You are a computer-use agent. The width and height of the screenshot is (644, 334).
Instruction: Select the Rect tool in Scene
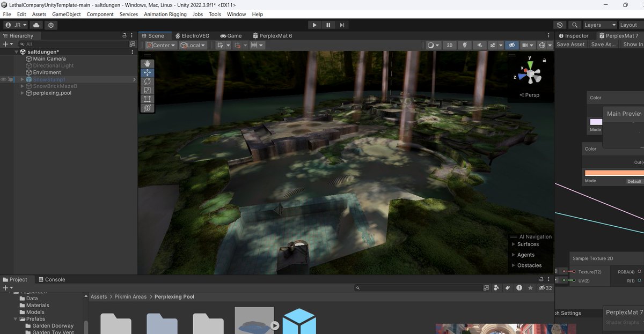pyautogui.click(x=148, y=99)
